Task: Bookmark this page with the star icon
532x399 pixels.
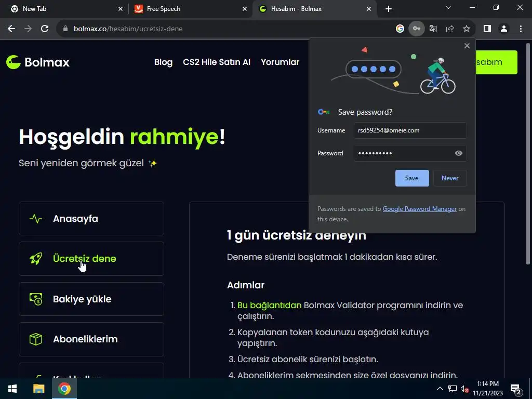Action: point(467,29)
